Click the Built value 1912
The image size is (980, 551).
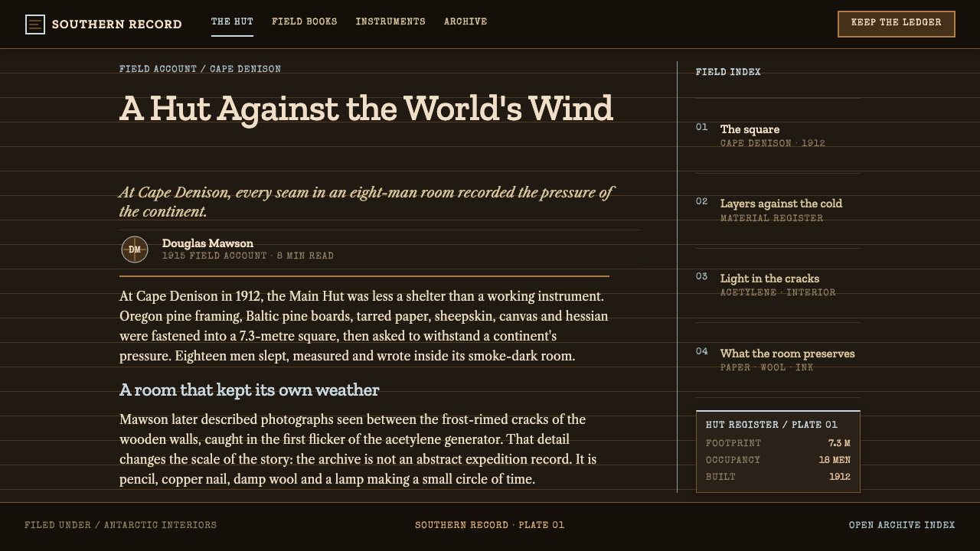click(x=840, y=477)
